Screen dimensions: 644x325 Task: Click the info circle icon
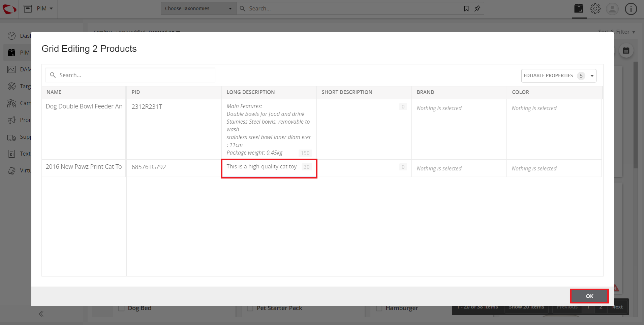pyautogui.click(x=631, y=9)
